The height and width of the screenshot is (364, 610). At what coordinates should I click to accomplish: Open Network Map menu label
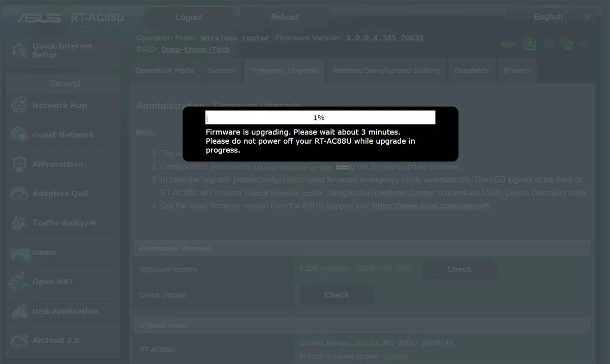[x=60, y=106]
